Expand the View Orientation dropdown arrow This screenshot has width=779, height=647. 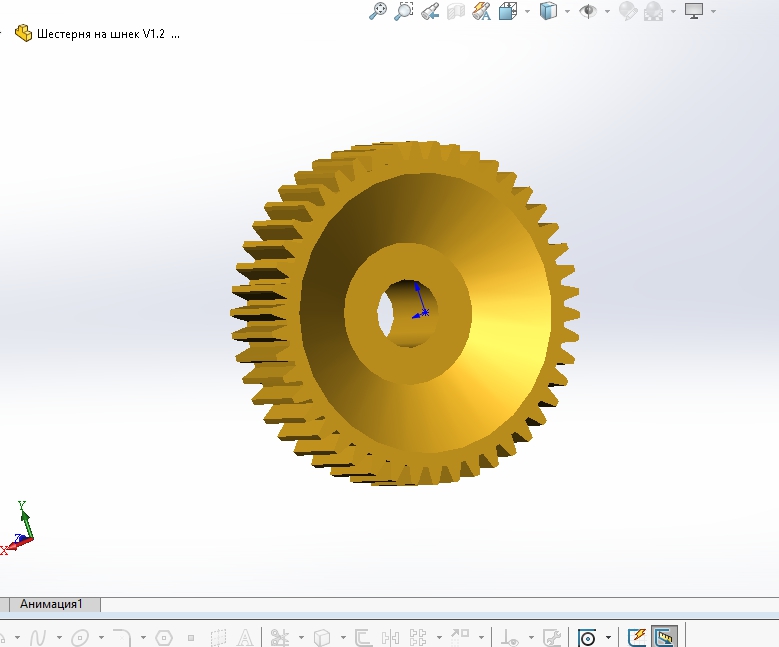(526, 12)
